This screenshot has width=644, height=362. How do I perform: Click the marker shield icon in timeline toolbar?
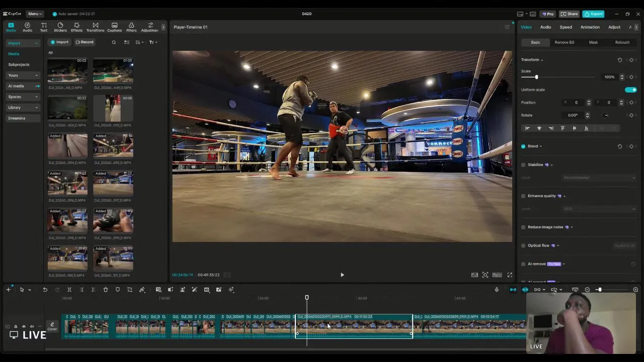coord(118,290)
